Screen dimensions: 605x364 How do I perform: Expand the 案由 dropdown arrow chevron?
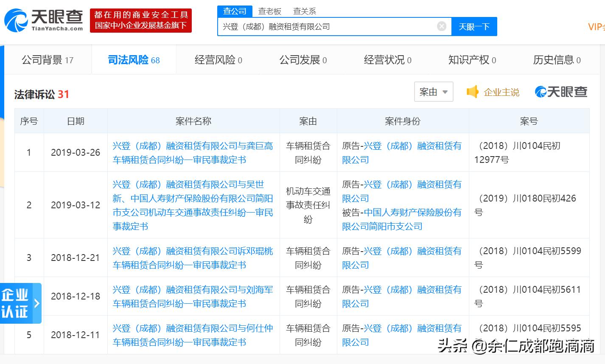pos(445,92)
